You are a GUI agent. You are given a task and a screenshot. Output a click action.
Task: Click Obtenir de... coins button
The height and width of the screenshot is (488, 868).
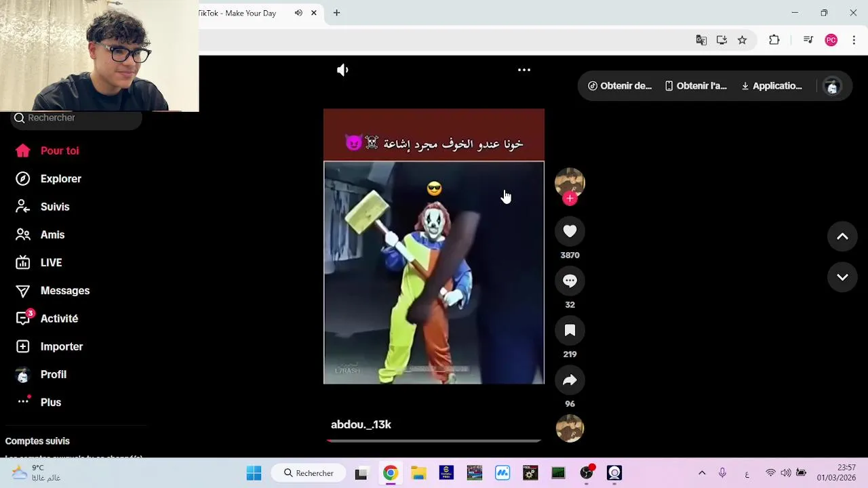coord(620,86)
